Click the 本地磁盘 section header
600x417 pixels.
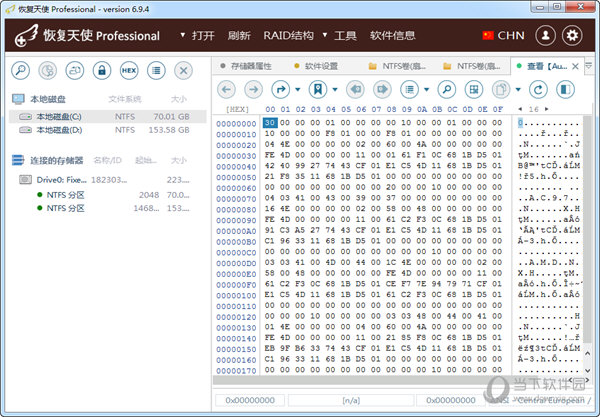click(48, 99)
